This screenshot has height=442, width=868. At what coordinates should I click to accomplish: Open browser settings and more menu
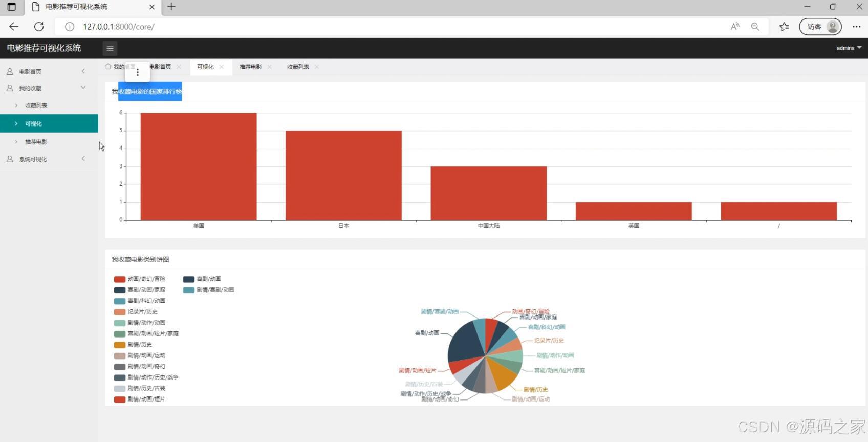856,27
